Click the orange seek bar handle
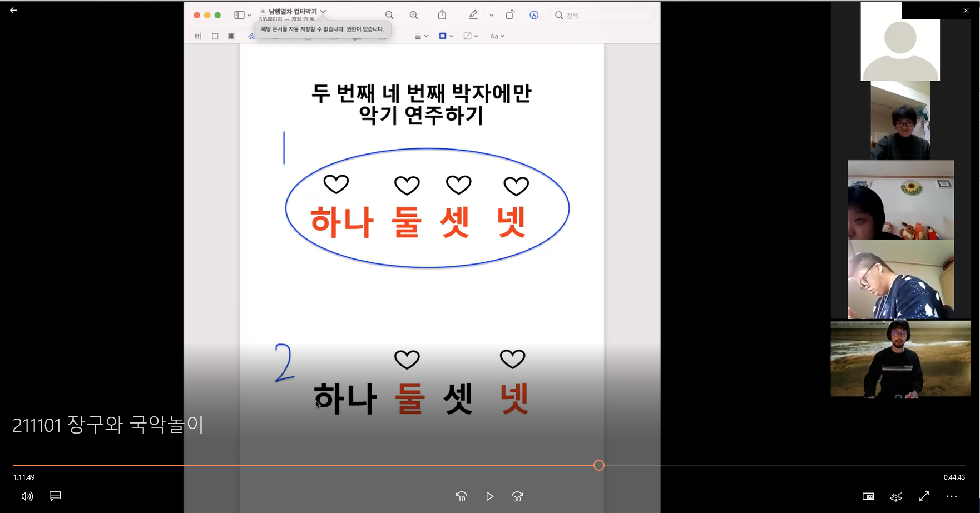This screenshot has height=513, width=980. (x=598, y=465)
